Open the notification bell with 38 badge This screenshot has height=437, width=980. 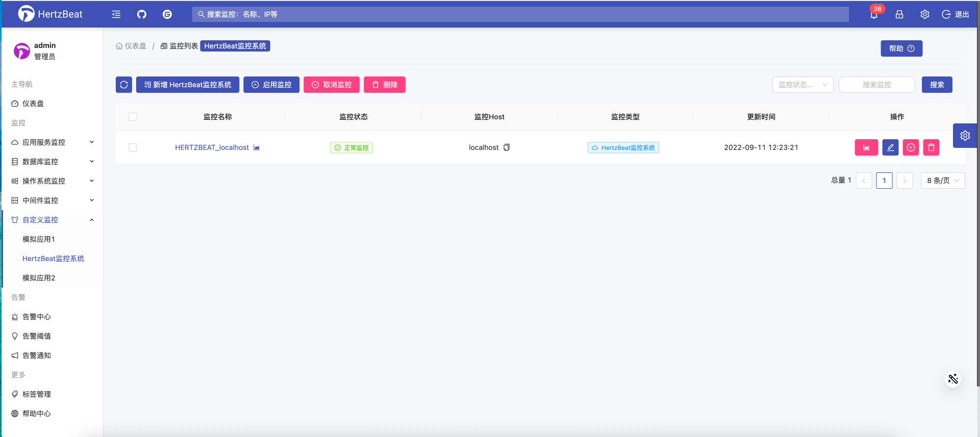(874, 14)
